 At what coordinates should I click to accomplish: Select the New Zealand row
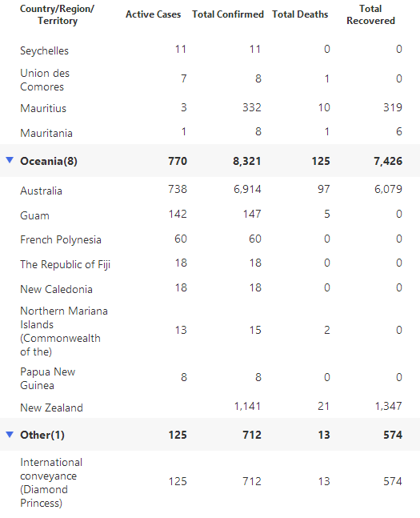pos(210,407)
